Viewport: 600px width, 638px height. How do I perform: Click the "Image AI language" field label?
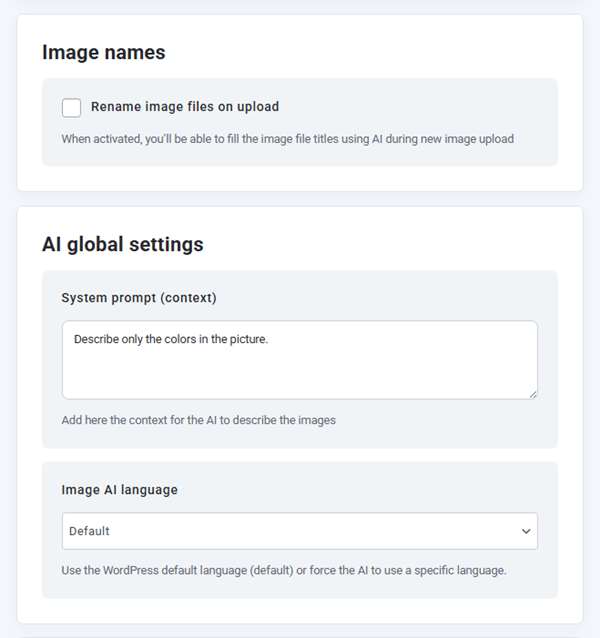(120, 490)
